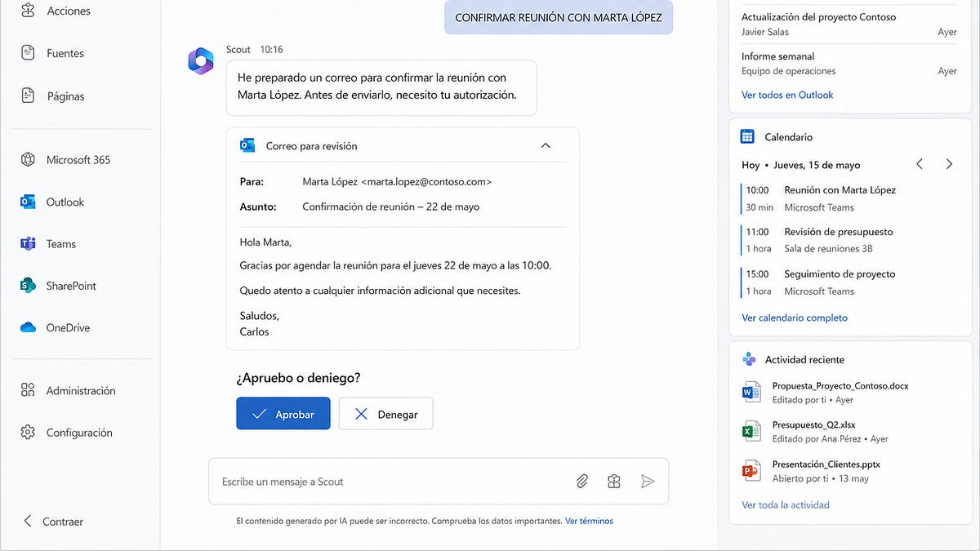Click the subject Confirmación de reunión text

pos(390,207)
